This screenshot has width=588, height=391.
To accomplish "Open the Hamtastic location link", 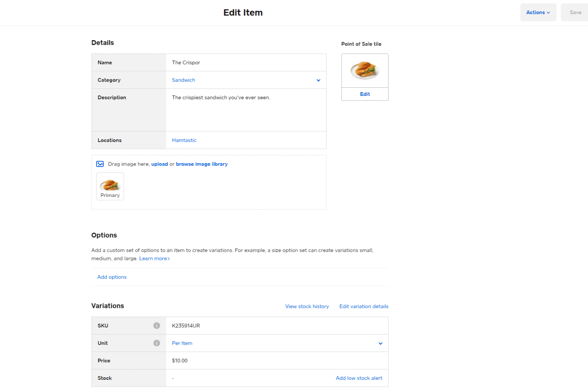I will (x=184, y=140).
